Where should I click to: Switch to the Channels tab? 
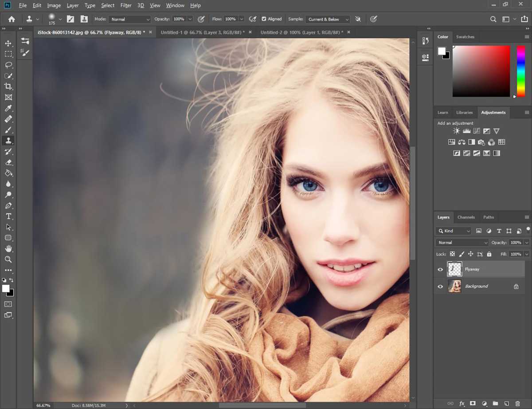(466, 217)
